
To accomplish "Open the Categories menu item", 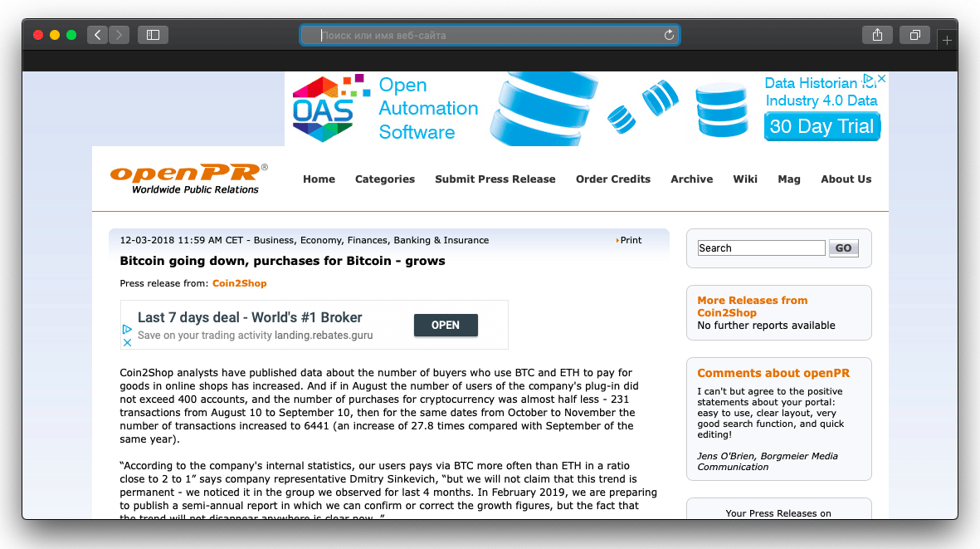I will (385, 179).
